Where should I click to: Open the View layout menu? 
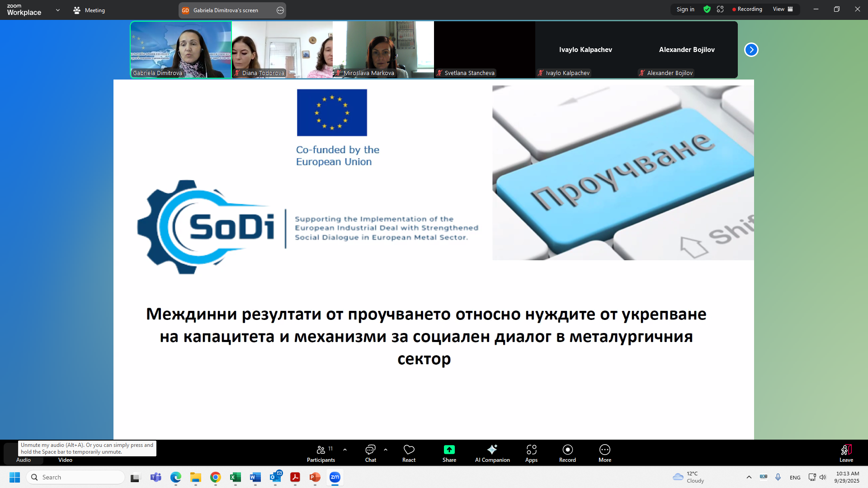click(783, 9)
